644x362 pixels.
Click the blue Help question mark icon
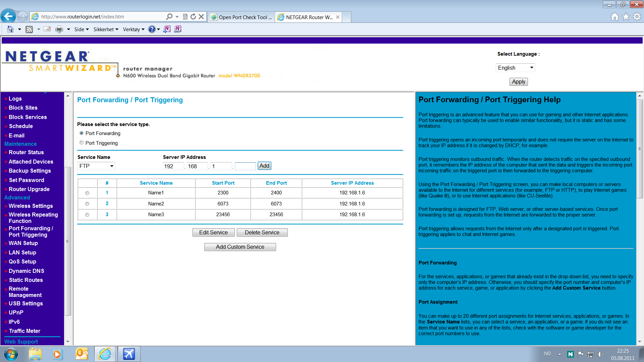point(152,29)
